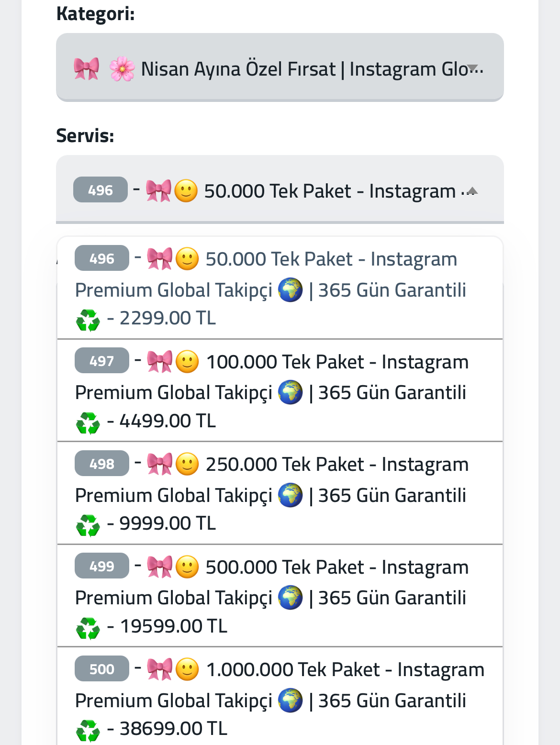Click the 497 service ID badge
The width and height of the screenshot is (560, 745).
[102, 360]
